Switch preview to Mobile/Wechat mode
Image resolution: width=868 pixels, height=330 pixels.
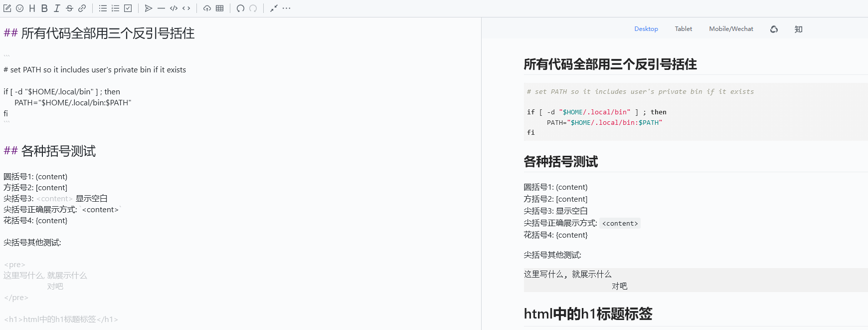point(731,29)
